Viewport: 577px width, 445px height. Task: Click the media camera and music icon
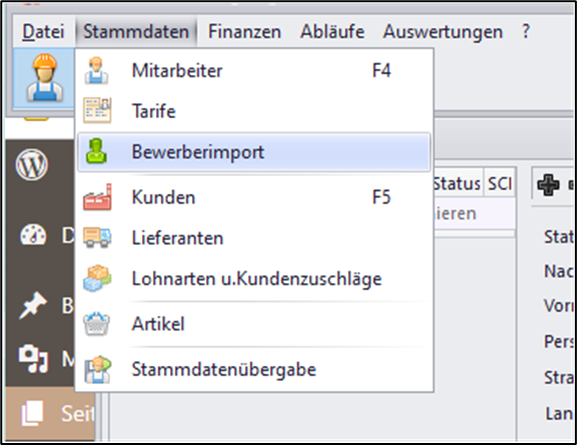coord(33,359)
